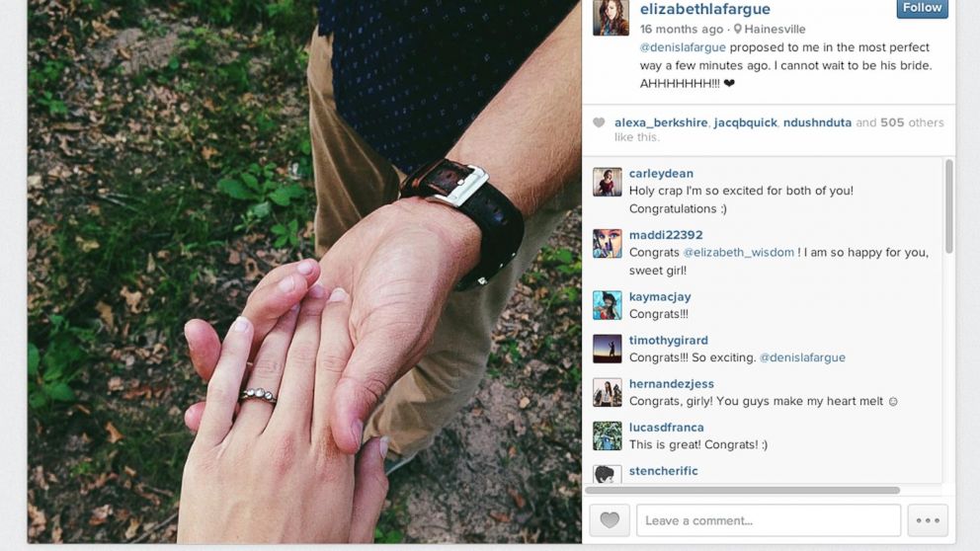Click the Hainesville location pin icon

738,29
